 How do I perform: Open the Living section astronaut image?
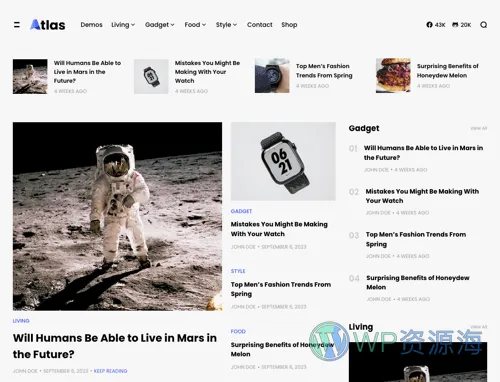pyautogui.click(x=418, y=362)
